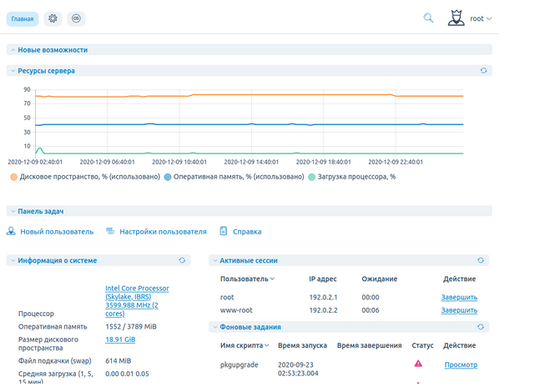
Task: Click the root user avatar icon
Action: click(456, 18)
